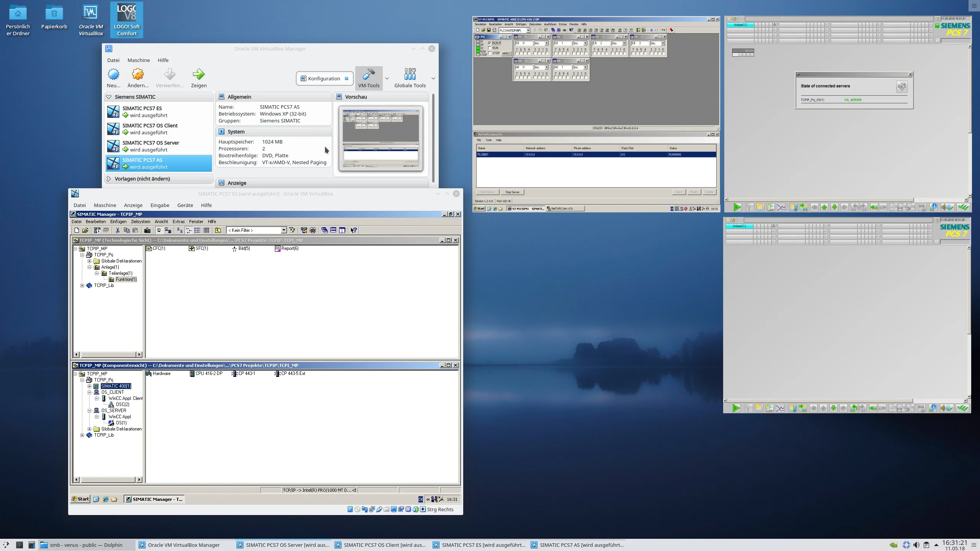
Task: Open the Ausführen menu in S7-PLCSIM
Action: pyautogui.click(x=550, y=24)
